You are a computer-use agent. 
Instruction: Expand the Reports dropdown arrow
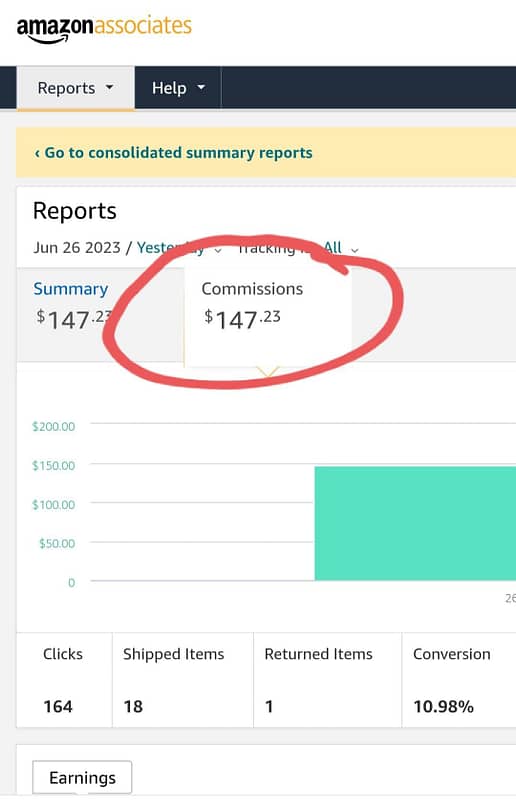pyautogui.click(x=109, y=88)
